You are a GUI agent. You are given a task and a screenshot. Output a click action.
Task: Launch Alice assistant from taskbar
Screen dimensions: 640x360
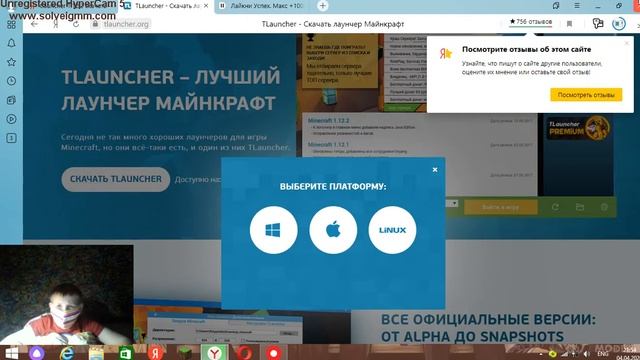(x=37, y=353)
